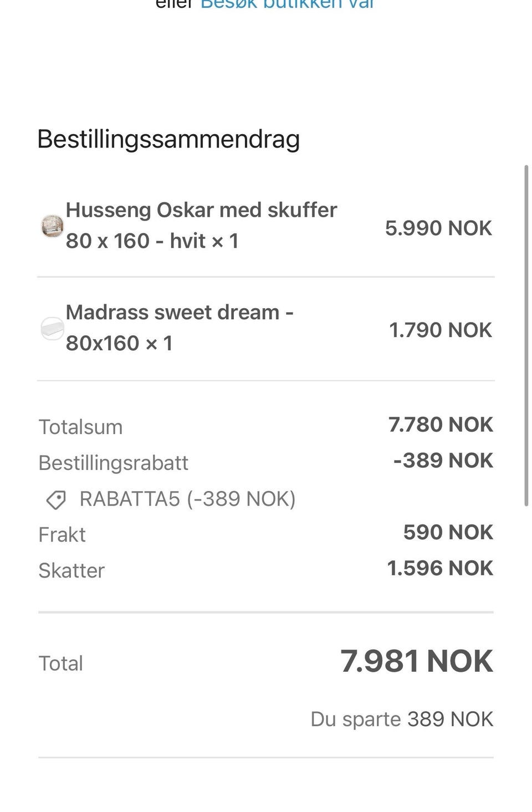The height and width of the screenshot is (812, 532).
Task: Click the -389 NOK discount amount
Action: [443, 461]
